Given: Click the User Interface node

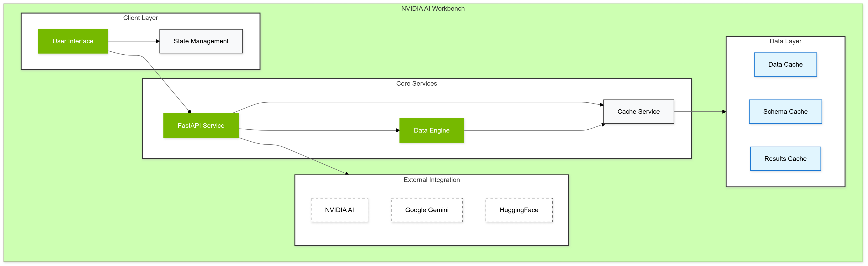Looking at the screenshot, I should (73, 41).
